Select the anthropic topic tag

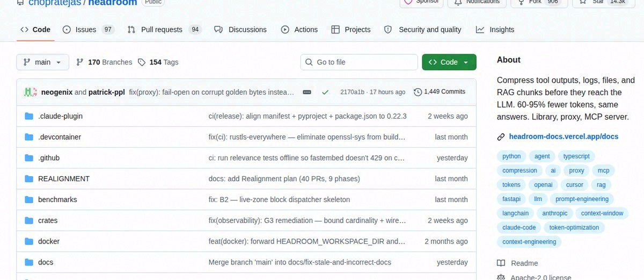click(554, 213)
